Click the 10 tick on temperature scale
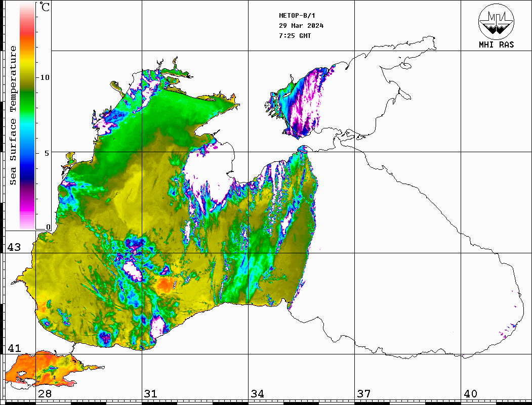The width and height of the screenshot is (532, 405). coord(45,77)
